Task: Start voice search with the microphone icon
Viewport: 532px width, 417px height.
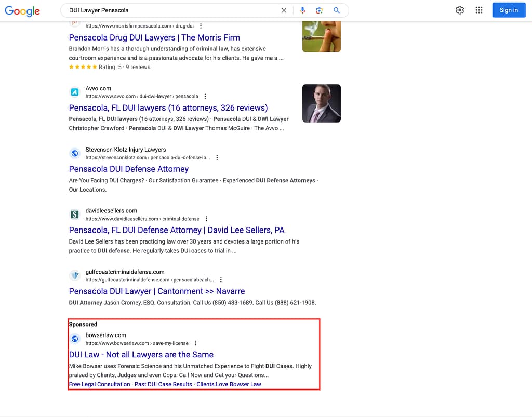Action: point(302,10)
